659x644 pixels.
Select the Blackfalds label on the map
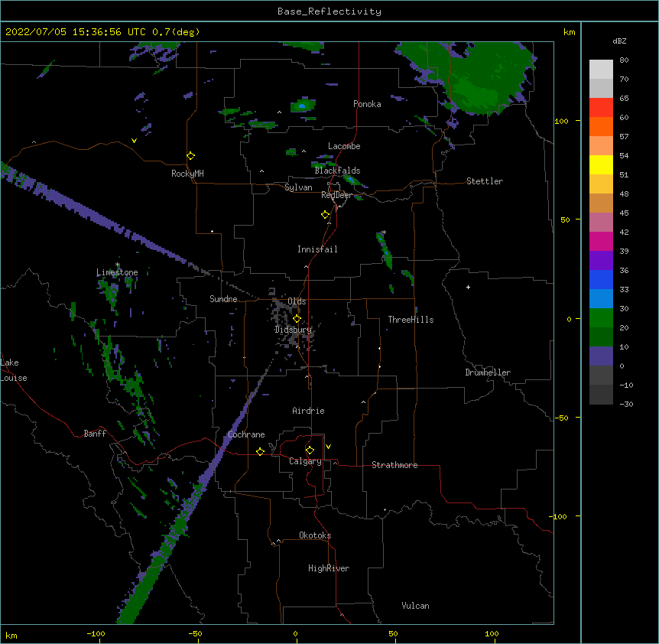(x=337, y=171)
